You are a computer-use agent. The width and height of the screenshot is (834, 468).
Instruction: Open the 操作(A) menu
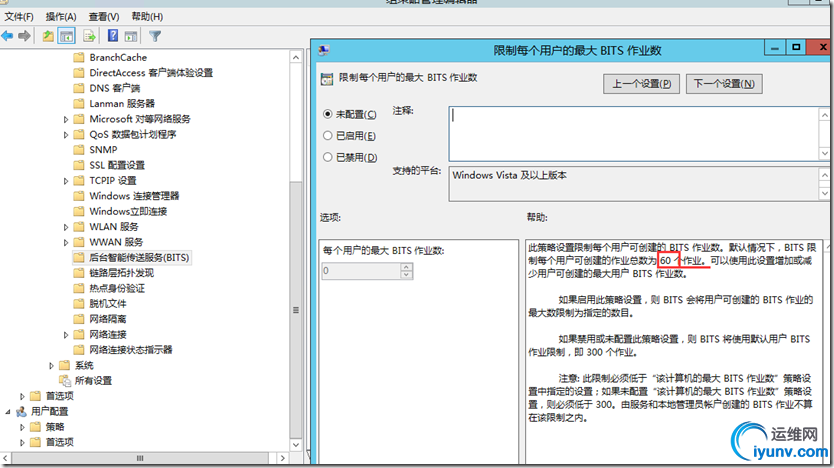pyautogui.click(x=61, y=17)
